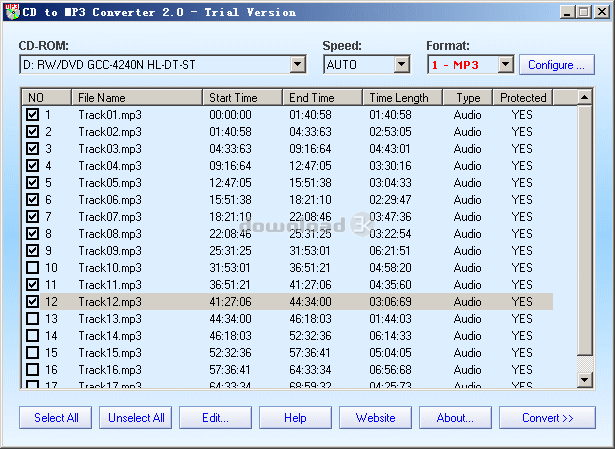Open Help

tap(295, 418)
